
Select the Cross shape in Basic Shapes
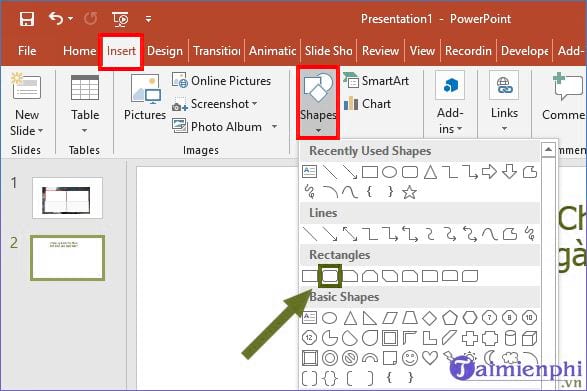coord(470,338)
